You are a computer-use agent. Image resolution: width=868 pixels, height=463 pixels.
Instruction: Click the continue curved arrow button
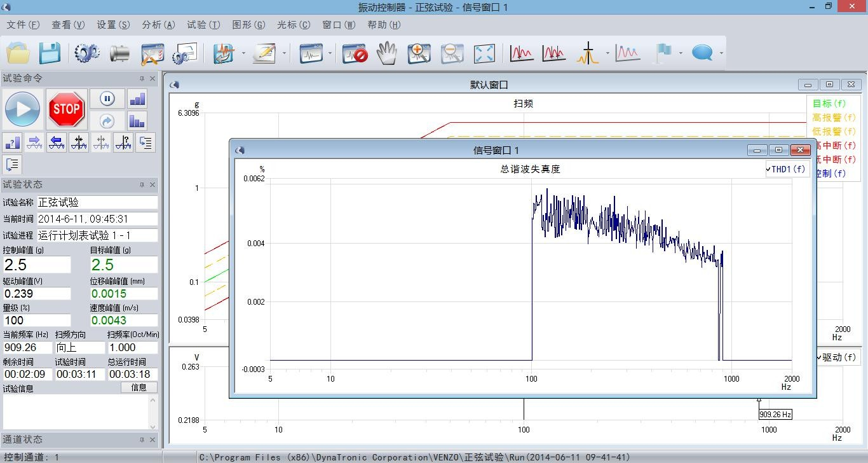coord(107,120)
